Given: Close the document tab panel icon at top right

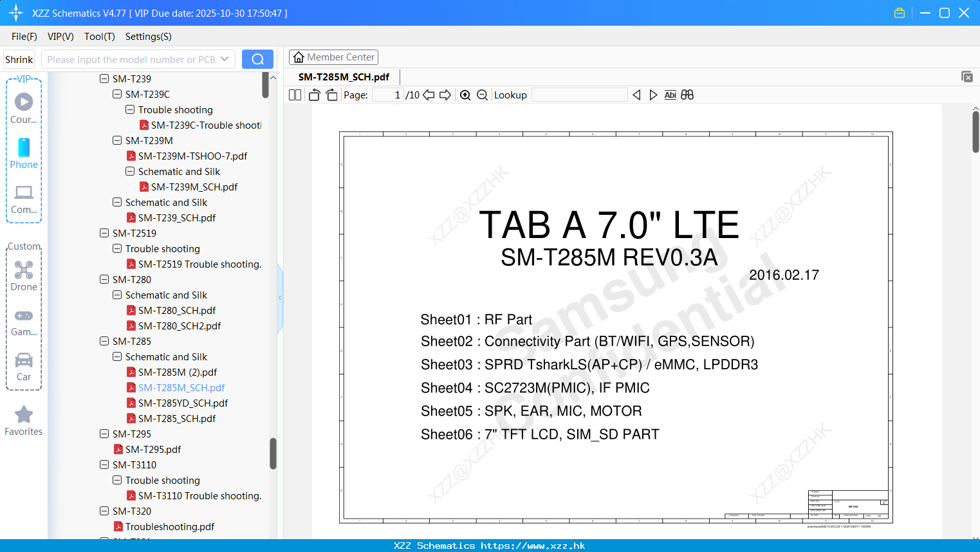Looking at the screenshot, I should (967, 77).
